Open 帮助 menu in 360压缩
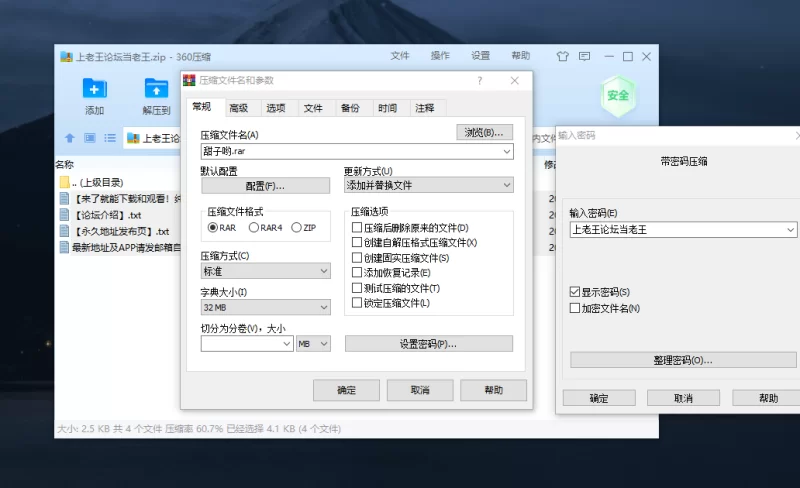Screen dimensions: 800x488 (x=520, y=56)
